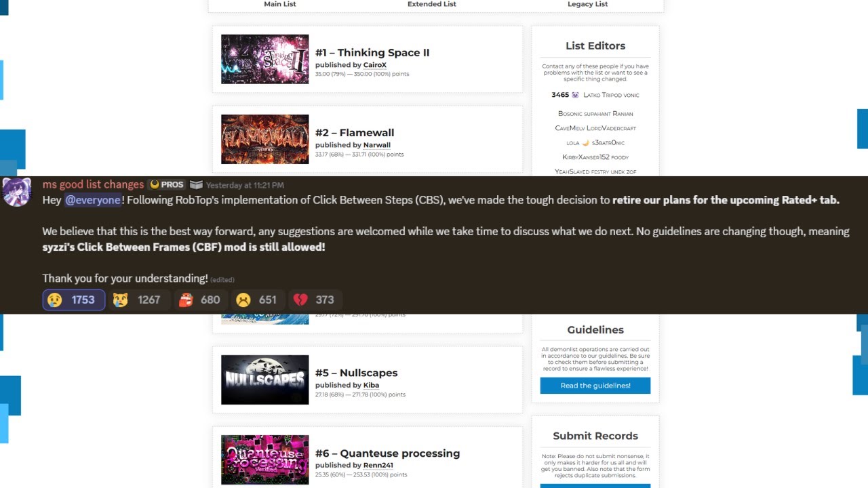Click the broken heart reaction with 373

point(314,300)
